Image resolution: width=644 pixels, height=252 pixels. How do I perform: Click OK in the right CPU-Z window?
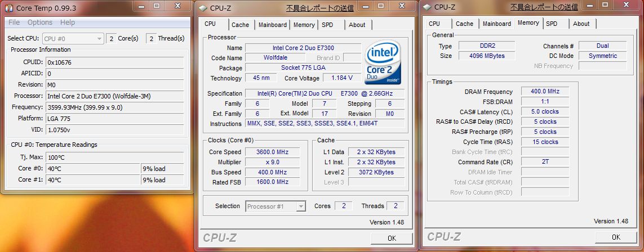click(616, 237)
